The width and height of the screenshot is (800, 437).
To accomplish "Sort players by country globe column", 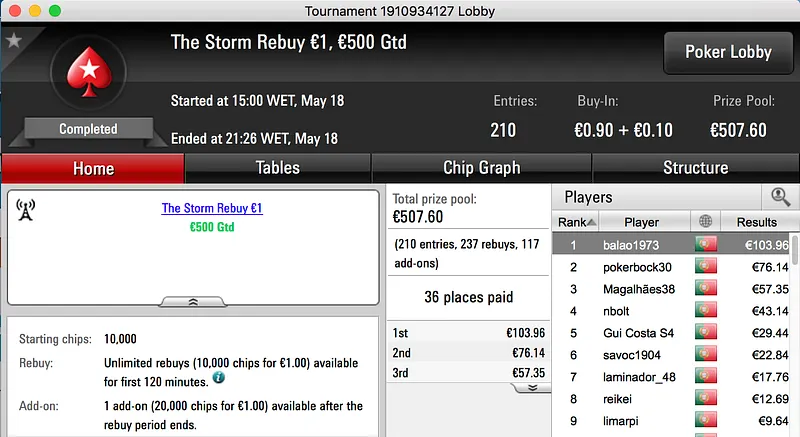I will point(707,221).
